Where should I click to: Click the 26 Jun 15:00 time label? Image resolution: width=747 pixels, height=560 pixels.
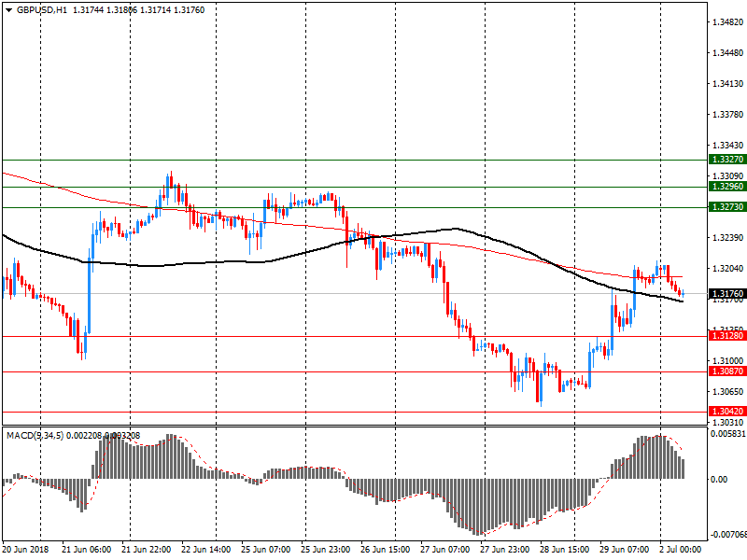[384, 550]
